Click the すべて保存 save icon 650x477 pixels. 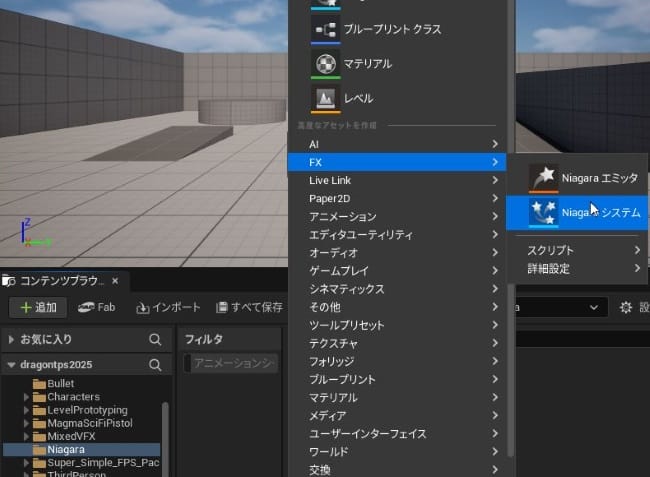[222, 307]
